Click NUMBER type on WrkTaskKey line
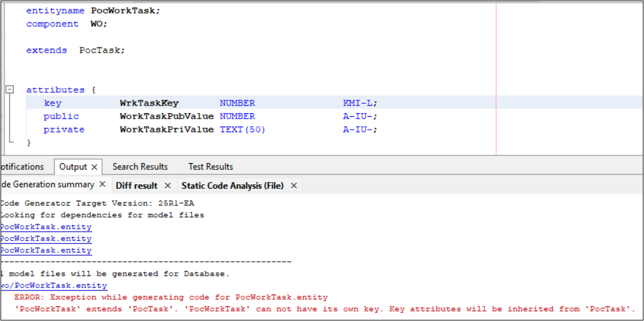The width and height of the screenshot is (644, 321). pos(237,103)
